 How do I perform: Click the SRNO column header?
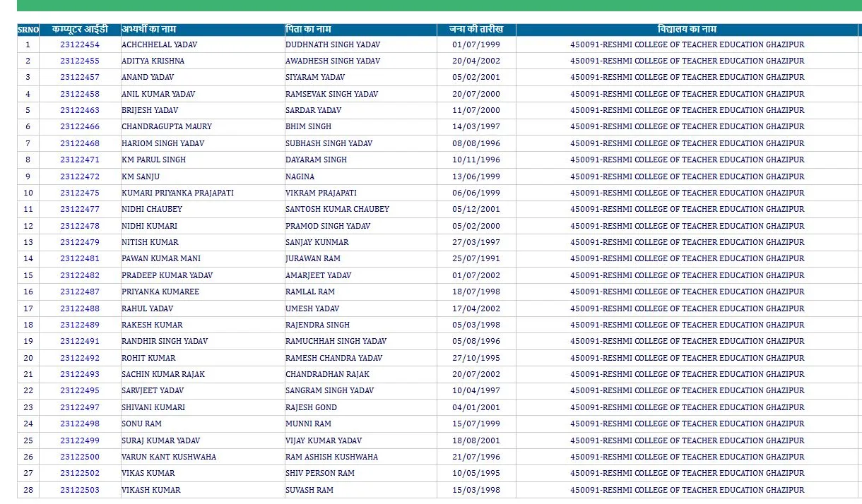point(28,30)
